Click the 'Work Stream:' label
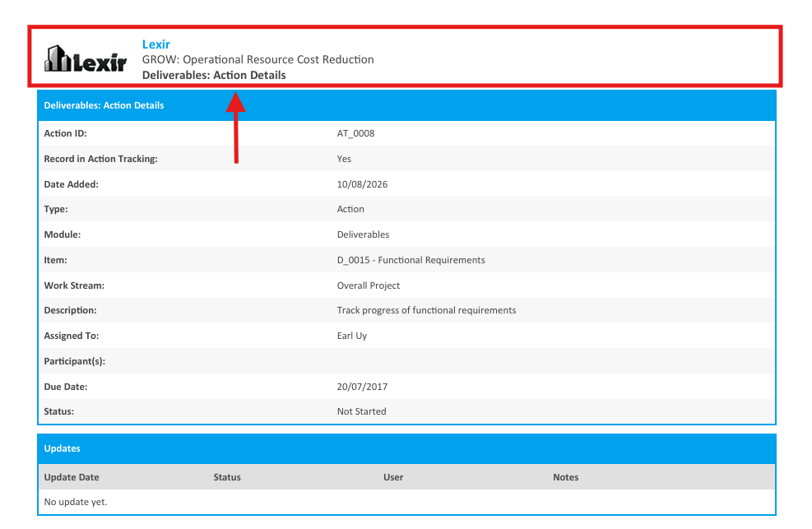Viewport: 812px width, 529px height. coord(74,285)
